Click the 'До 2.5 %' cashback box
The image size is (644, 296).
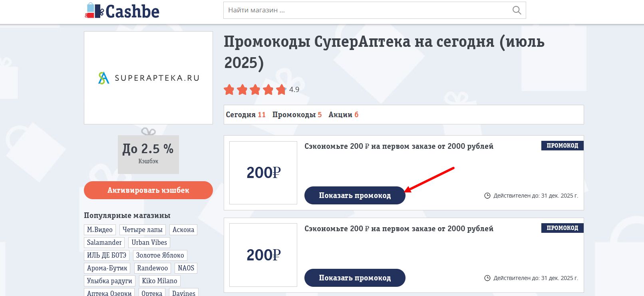148,154
